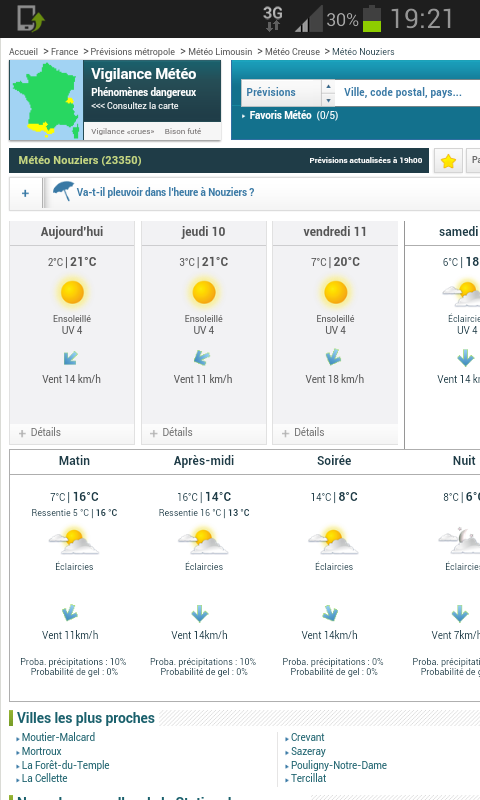
Task: Open the France vigilance map thumbnail
Action: [x=46, y=100]
